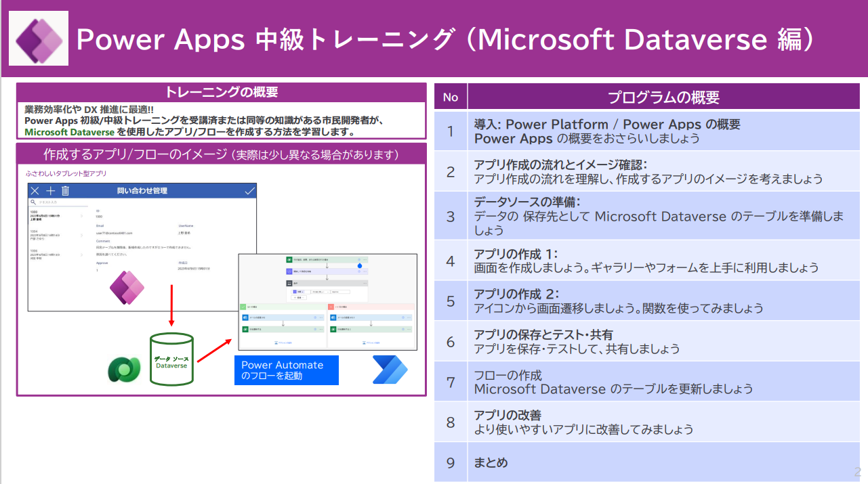
Task: Click the 問い合わせ管理 app title
Action: [142, 191]
